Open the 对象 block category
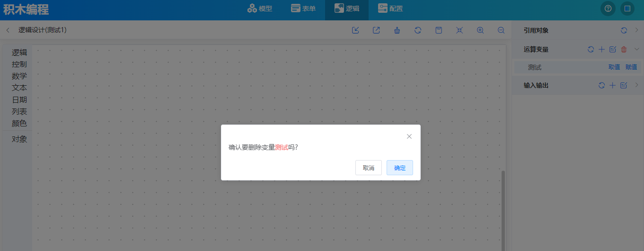 pos(19,139)
